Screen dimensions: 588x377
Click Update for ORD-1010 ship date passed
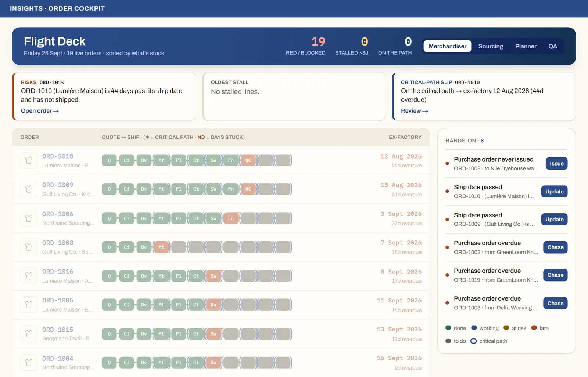[x=554, y=192]
